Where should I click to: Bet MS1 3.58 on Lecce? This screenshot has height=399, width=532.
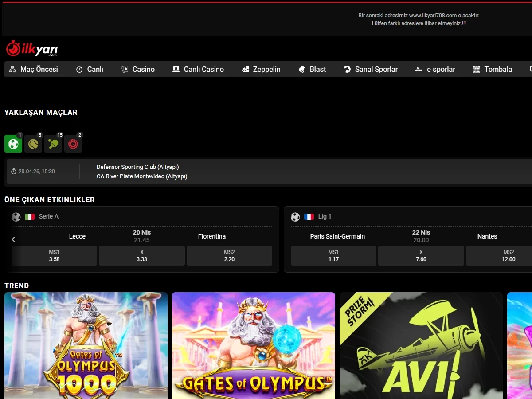54,256
